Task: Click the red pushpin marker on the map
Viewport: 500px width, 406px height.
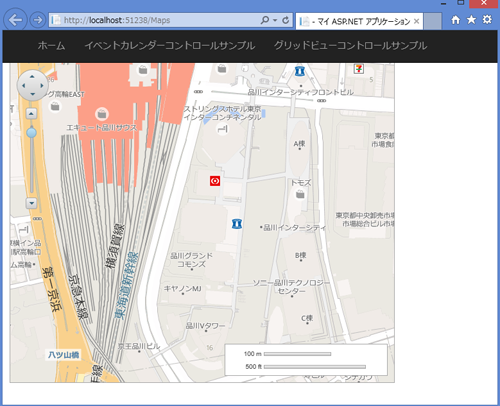Action: point(215,181)
